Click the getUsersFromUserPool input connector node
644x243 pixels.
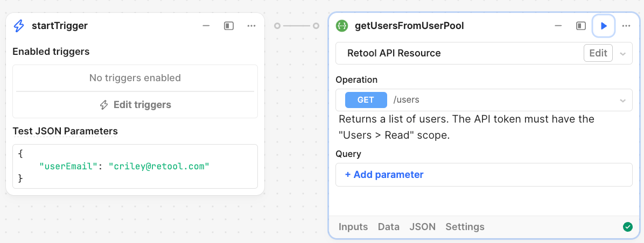tap(316, 26)
